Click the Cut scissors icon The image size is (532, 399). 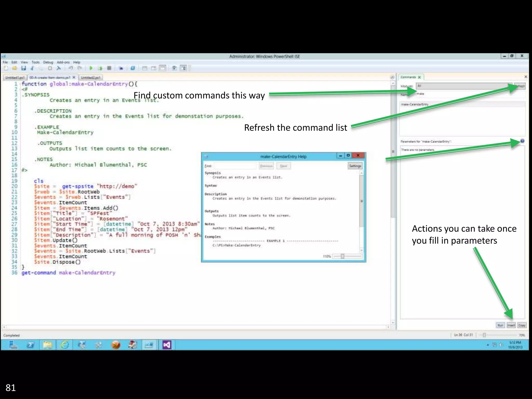pyautogui.click(x=32, y=68)
